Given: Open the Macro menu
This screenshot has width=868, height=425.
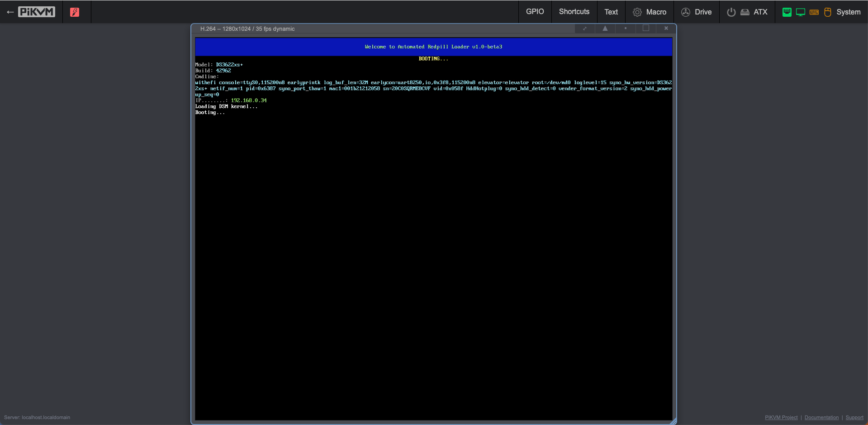Looking at the screenshot, I should [650, 12].
